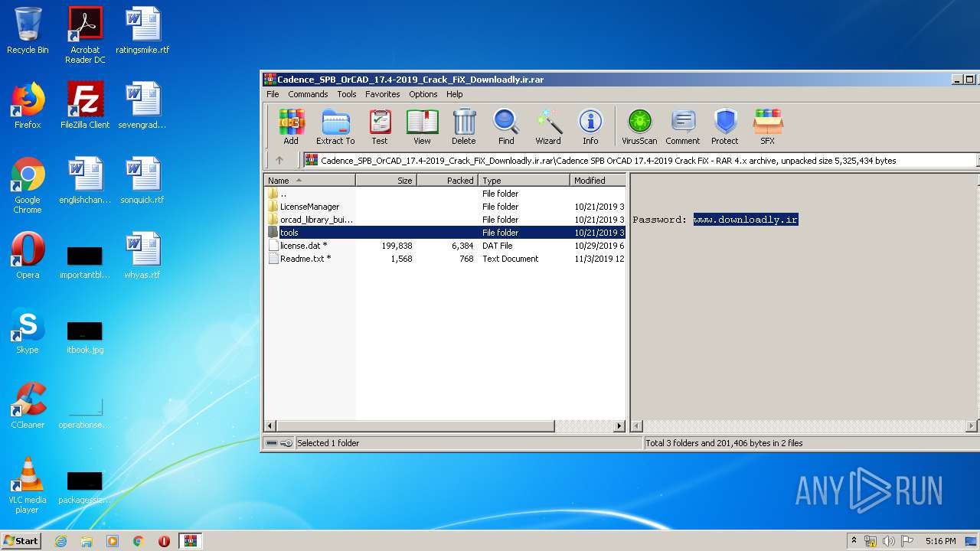Viewport: 980px width, 551px height.
Task: Select the Readme.txt file
Action: [445, 259]
